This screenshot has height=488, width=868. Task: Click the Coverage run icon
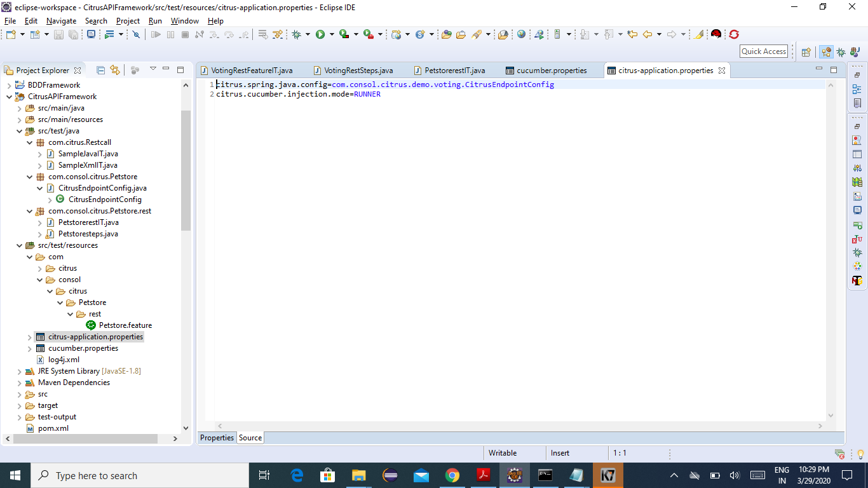344,34
